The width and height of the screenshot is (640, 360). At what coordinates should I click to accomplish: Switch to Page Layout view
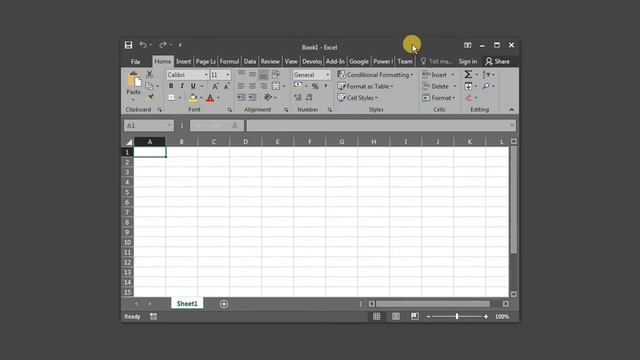tap(396, 316)
